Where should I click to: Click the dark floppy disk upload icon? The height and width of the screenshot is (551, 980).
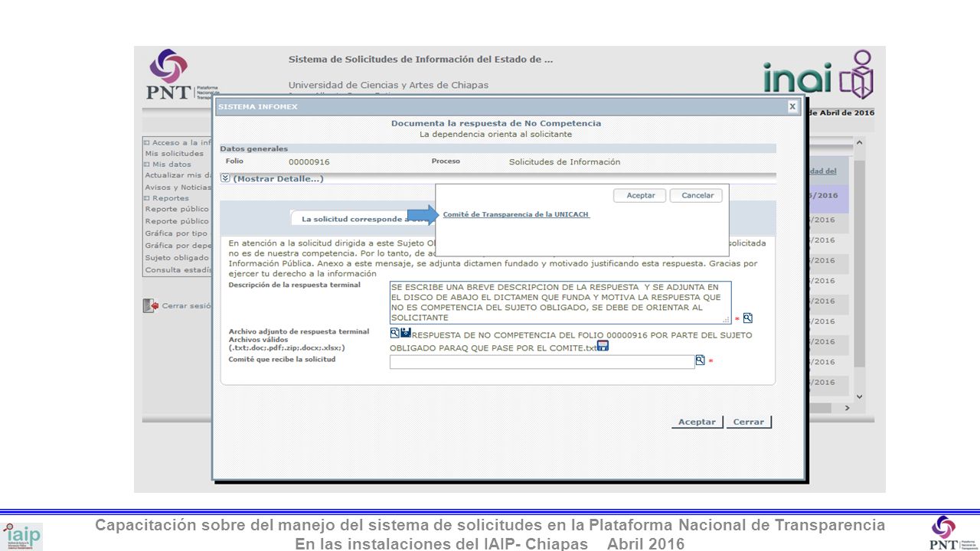(406, 332)
